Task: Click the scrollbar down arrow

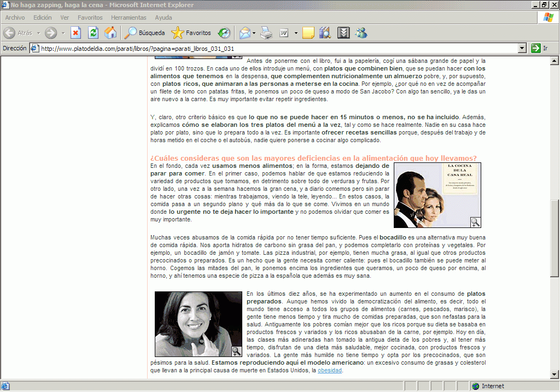Action: click(554, 375)
